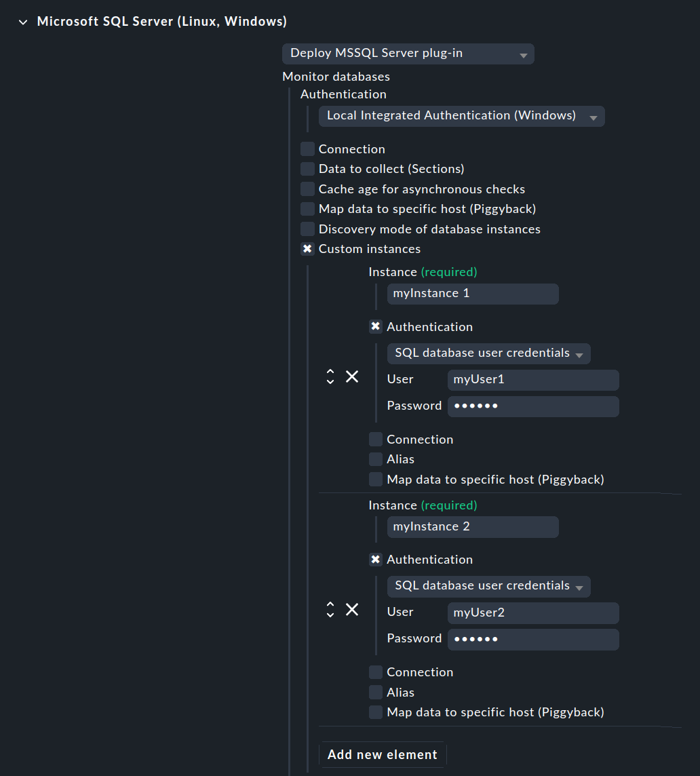Uncheck Authentication for myInstance 2
Viewport: 700px width, 776px height.
click(376, 560)
